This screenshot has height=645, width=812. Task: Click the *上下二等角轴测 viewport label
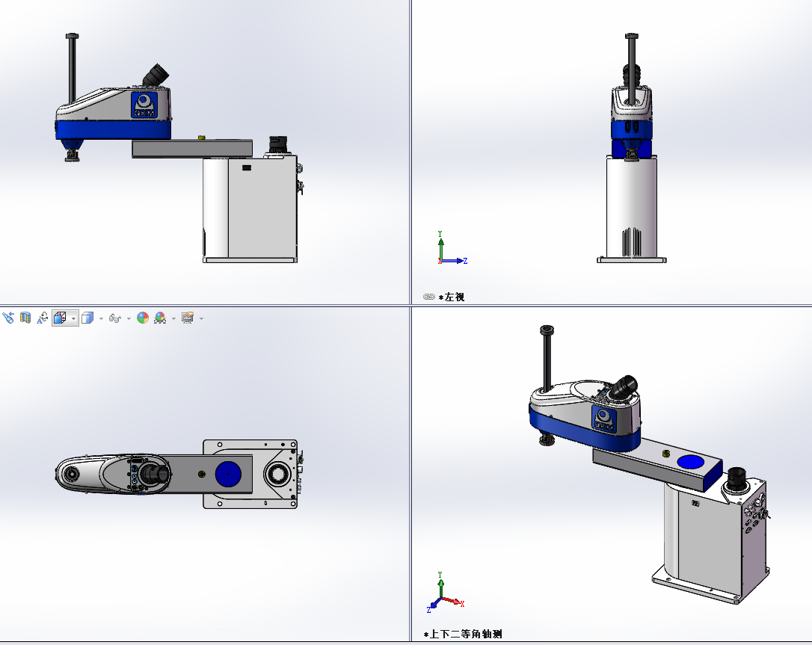[x=463, y=634]
